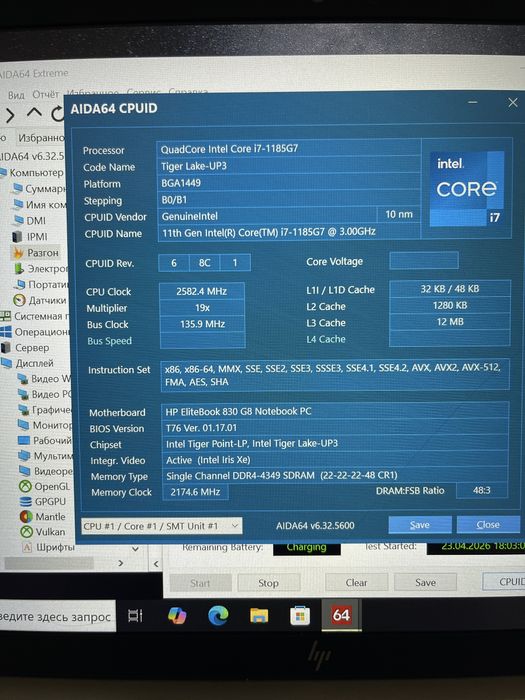Viewport: 525px width, 700px height.
Task: Open Copilot from the taskbar
Action: pyautogui.click(x=177, y=616)
